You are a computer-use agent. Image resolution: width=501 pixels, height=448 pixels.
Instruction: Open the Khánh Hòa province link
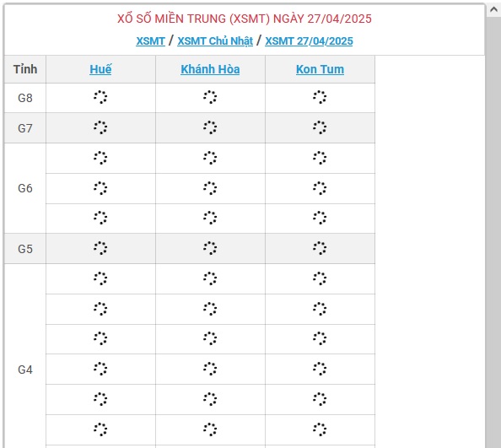coord(210,69)
